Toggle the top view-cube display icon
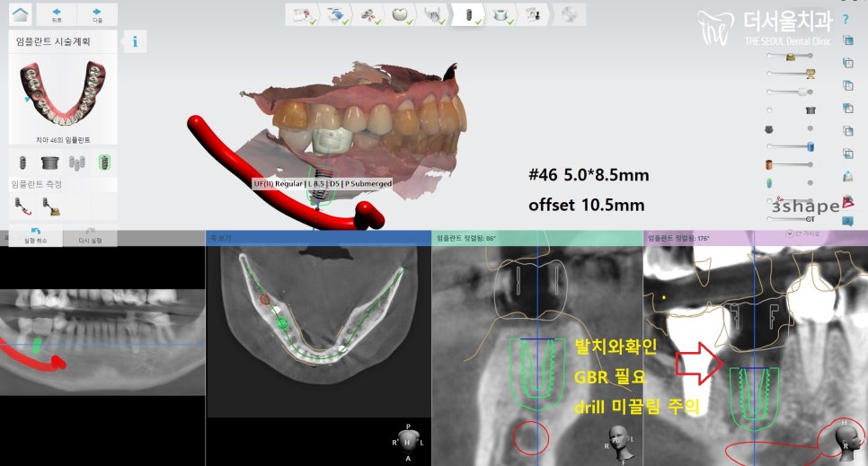868x466 pixels. point(847,40)
